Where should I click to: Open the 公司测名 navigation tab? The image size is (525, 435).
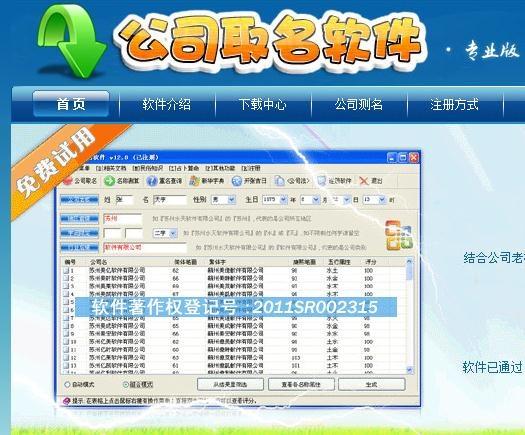click(359, 104)
